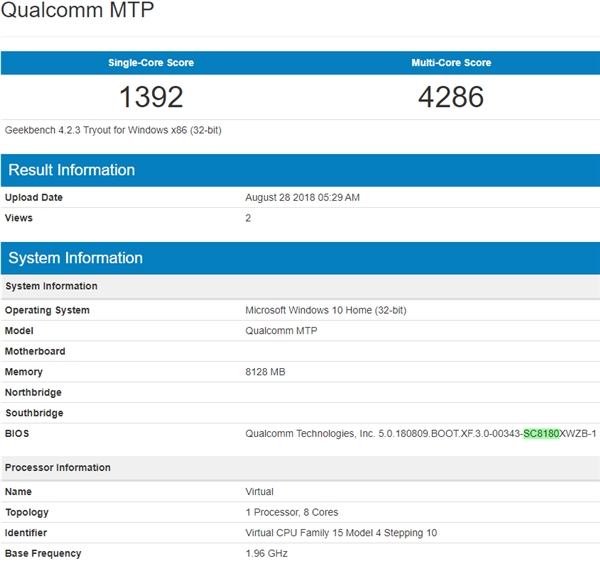
Task: Click the Qualcomm Technologies BIOS string start
Action: [300, 433]
